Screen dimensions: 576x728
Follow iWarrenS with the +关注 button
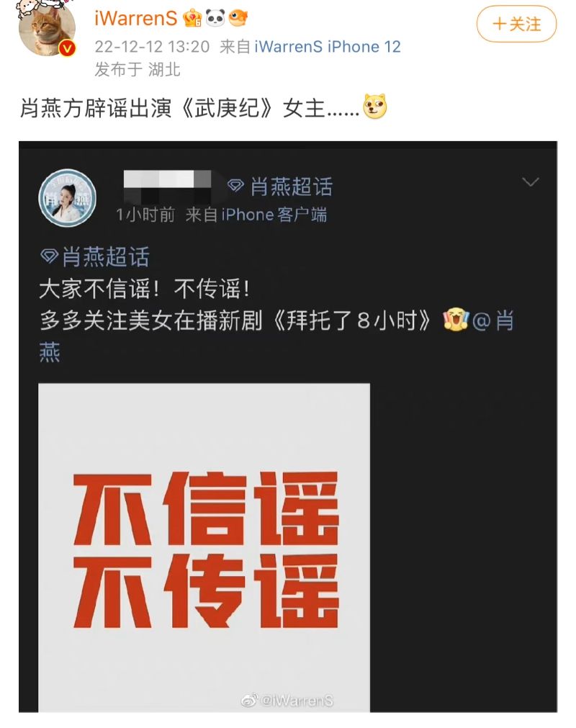click(x=516, y=24)
